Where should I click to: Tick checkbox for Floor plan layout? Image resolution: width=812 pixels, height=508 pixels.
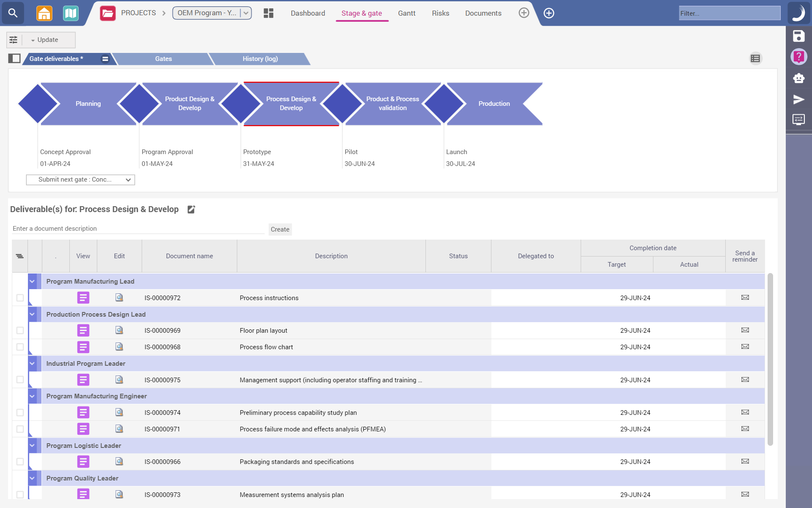point(20,330)
